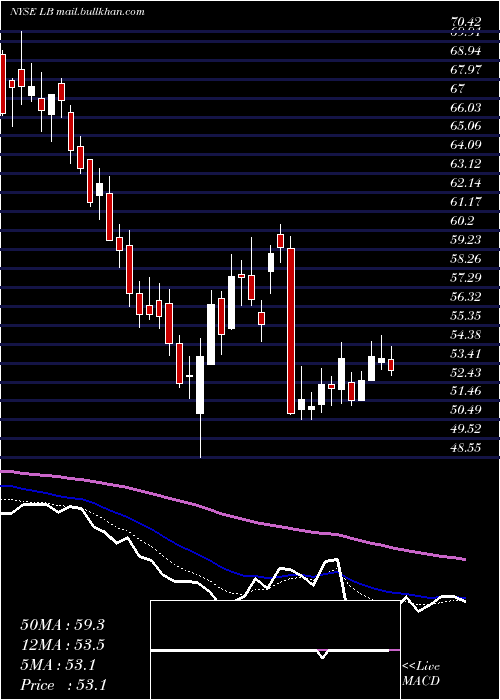
Task: Click the 50MA : 59.3 readout
Action: click(x=62, y=625)
